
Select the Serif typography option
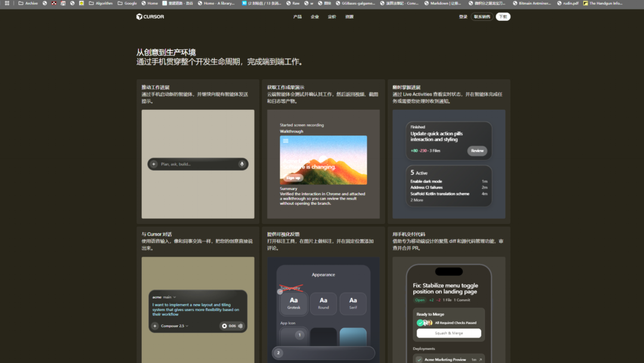coord(353,303)
